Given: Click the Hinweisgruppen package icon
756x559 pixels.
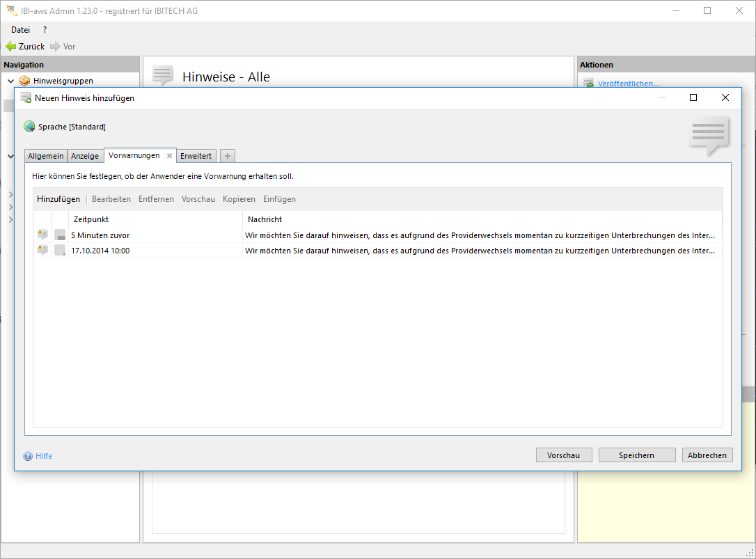Looking at the screenshot, I should [x=24, y=81].
